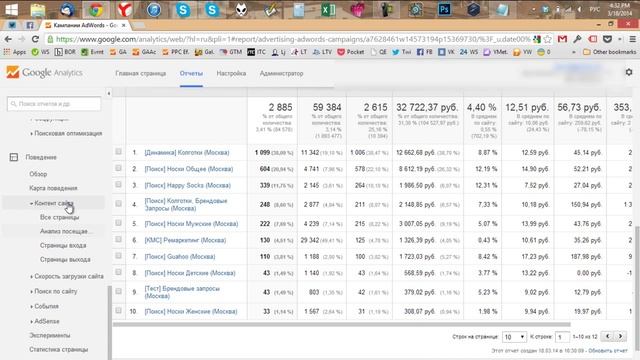Screen dimensions: 640x360
Task: Open Excel from the taskbar
Action: [x=328, y=9]
